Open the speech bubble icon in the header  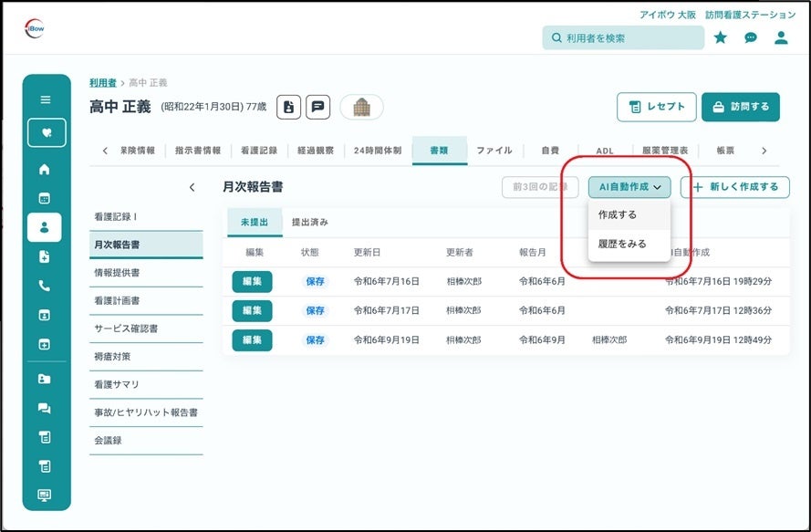point(751,37)
